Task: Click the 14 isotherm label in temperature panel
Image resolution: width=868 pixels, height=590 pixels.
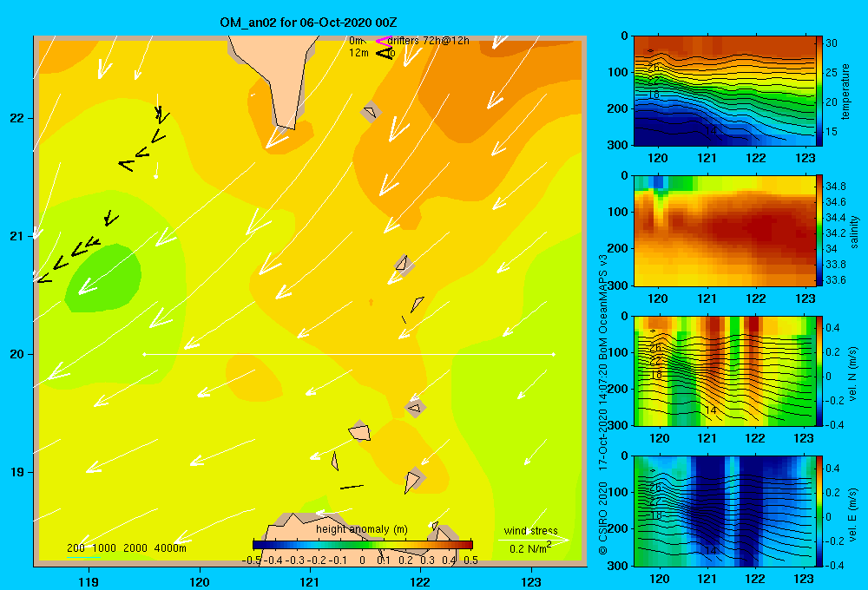Action: [711, 131]
